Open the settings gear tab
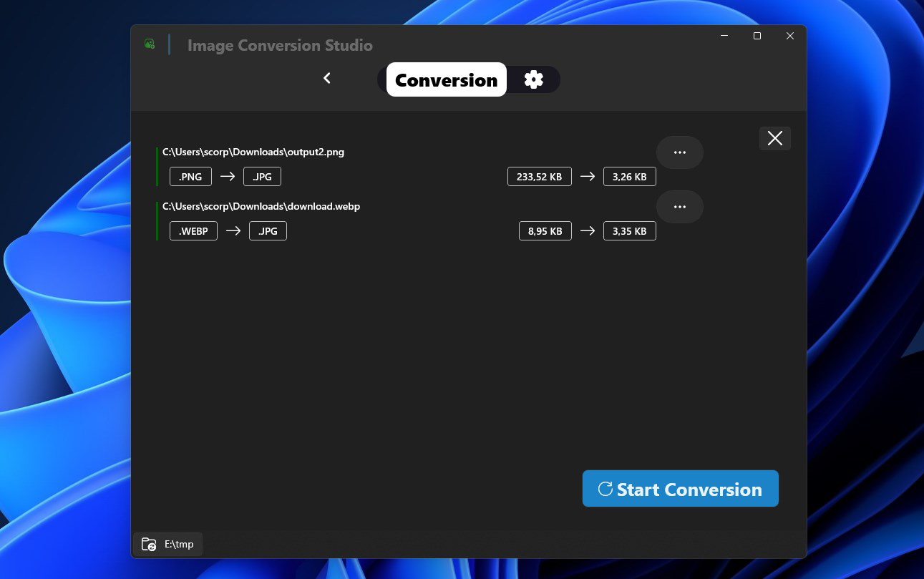The width and height of the screenshot is (924, 579). point(533,79)
